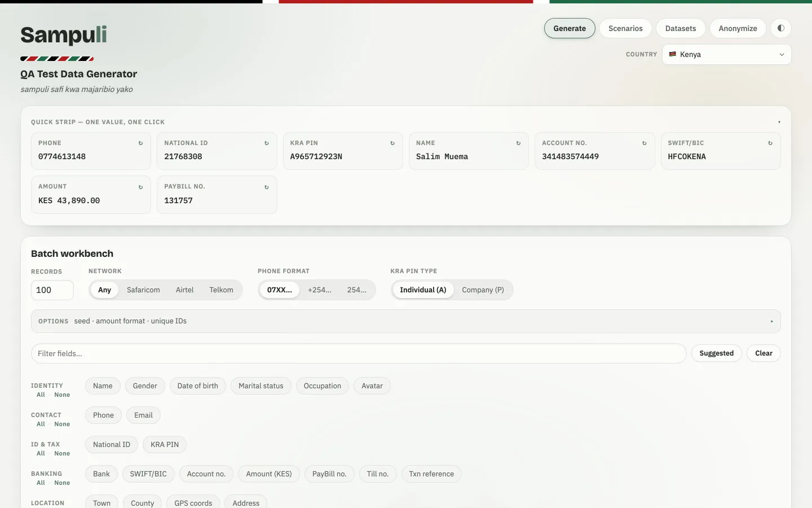Copy amount KES 43,890.00

[x=69, y=201]
